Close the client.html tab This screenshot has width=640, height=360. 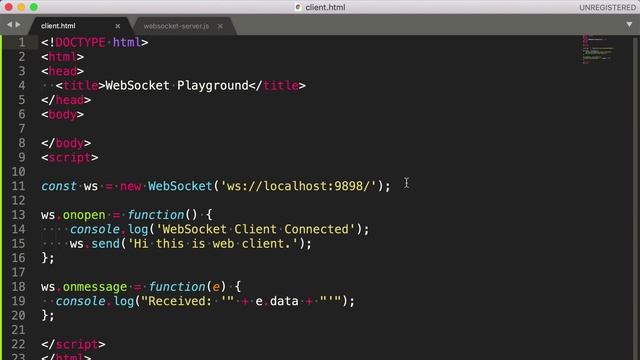[x=118, y=26]
